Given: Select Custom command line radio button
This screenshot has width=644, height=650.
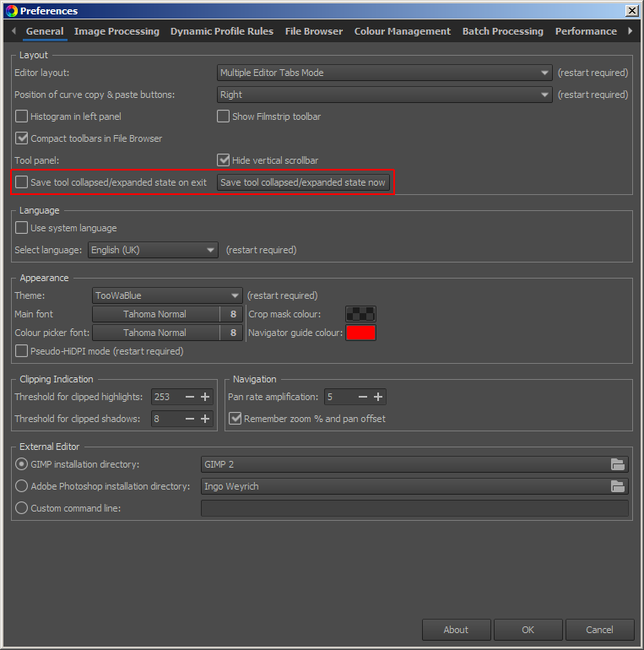Looking at the screenshot, I should tap(22, 508).
